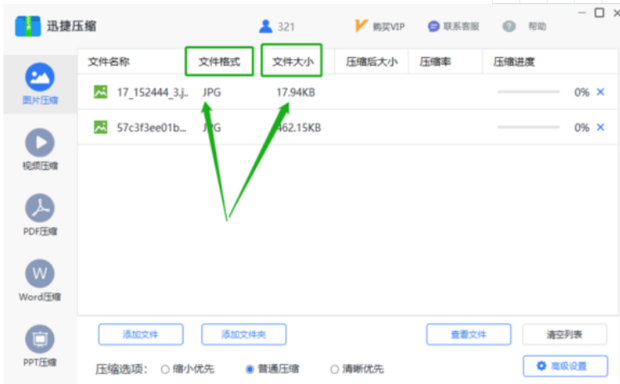Image resolution: width=620 pixels, height=384 pixels.
Task: Open the 图片压缩 image compression section
Action: (x=40, y=83)
